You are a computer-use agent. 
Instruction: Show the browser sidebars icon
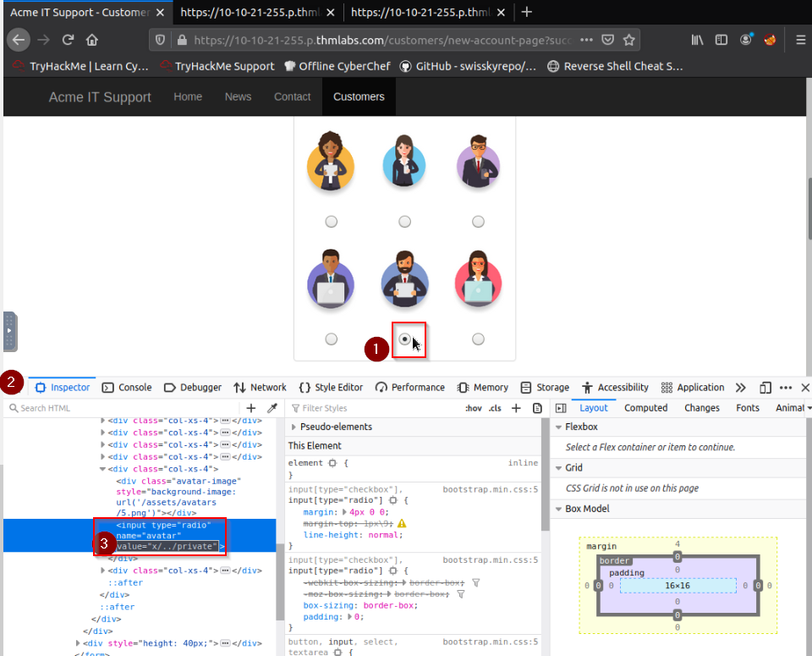click(x=721, y=40)
